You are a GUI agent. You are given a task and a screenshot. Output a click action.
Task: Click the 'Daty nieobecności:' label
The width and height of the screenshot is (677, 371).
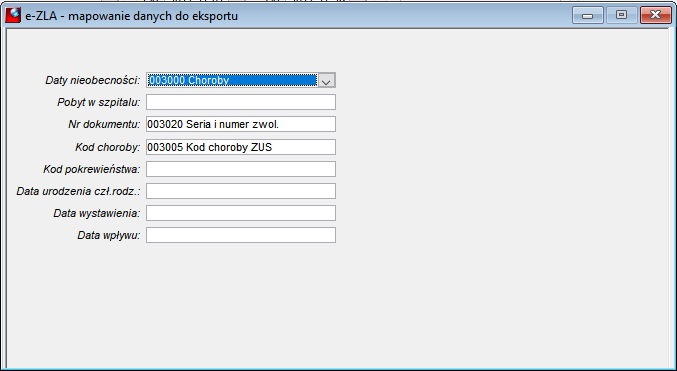click(x=93, y=80)
